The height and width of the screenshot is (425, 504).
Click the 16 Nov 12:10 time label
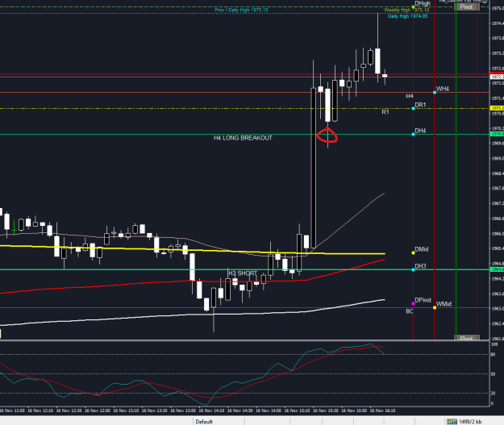(40, 410)
